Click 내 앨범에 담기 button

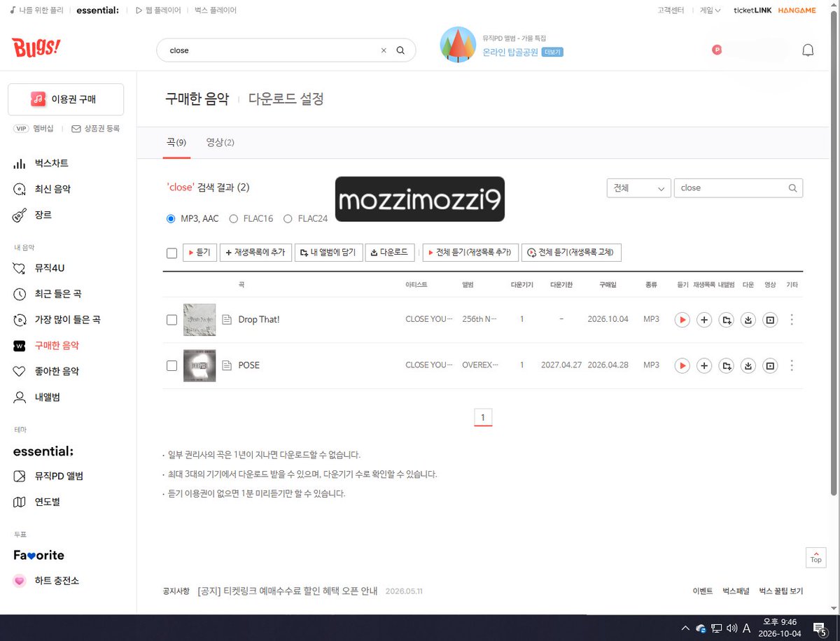[x=328, y=253]
